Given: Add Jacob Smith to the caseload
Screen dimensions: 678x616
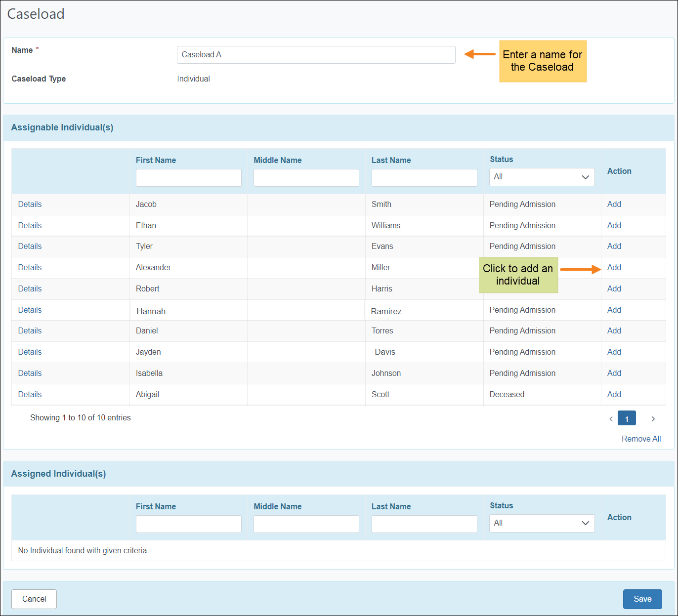Looking at the screenshot, I should click(614, 205).
